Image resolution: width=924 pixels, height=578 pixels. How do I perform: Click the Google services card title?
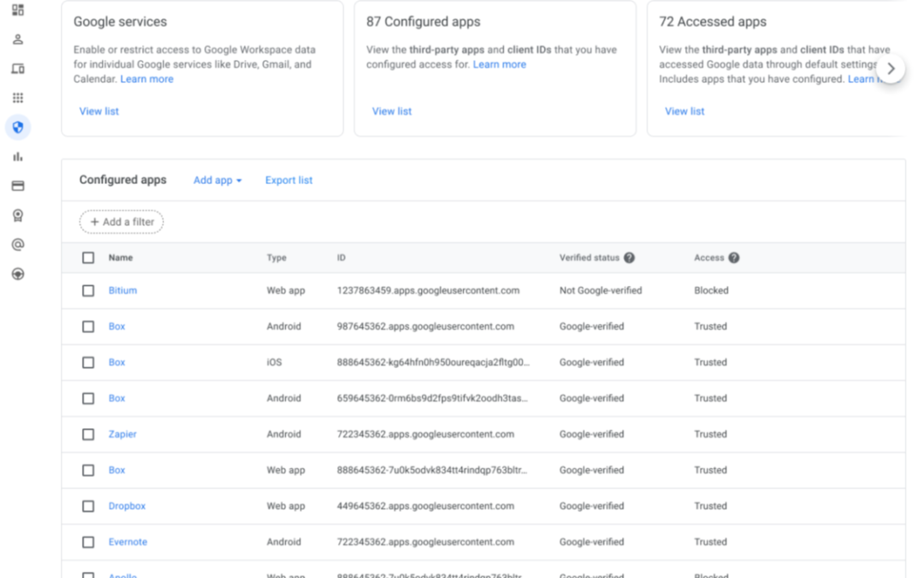[121, 21]
